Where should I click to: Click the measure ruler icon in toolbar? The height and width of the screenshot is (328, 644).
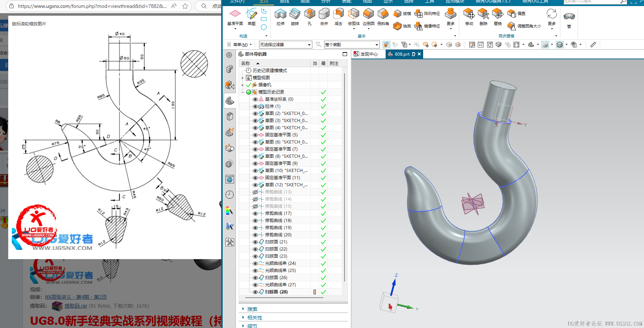pos(593,45)
